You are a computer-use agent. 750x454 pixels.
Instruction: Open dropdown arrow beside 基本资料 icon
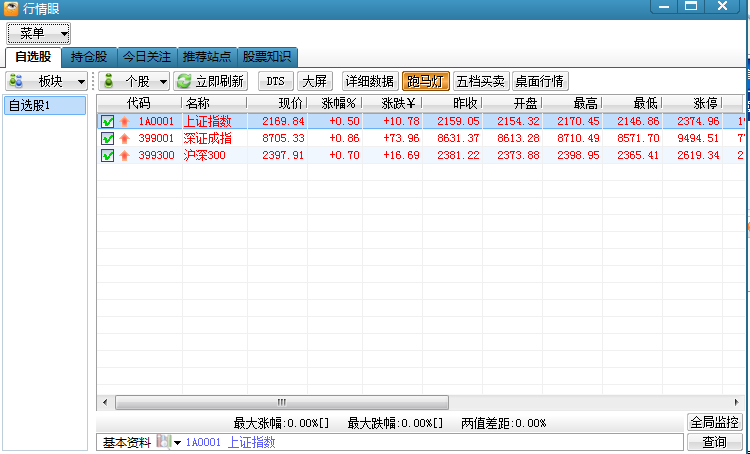(x=177, y=443)
